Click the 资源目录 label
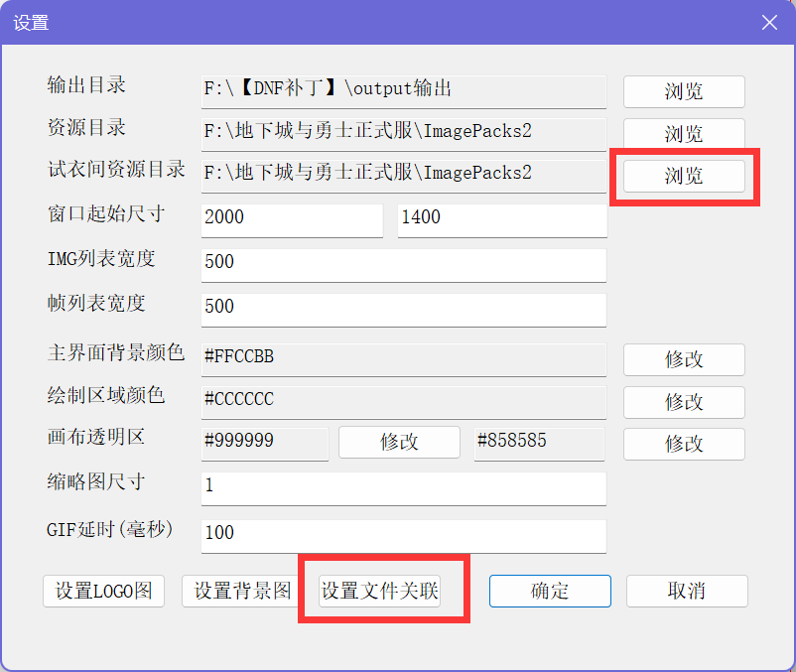Screen dimensions: 796x672 pyautogui.click(x=86, y=127)
